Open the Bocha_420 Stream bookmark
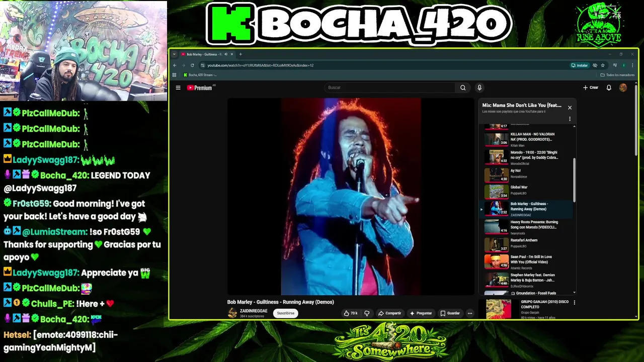This screenshot has height=362, width=644. tap(200, 75)
